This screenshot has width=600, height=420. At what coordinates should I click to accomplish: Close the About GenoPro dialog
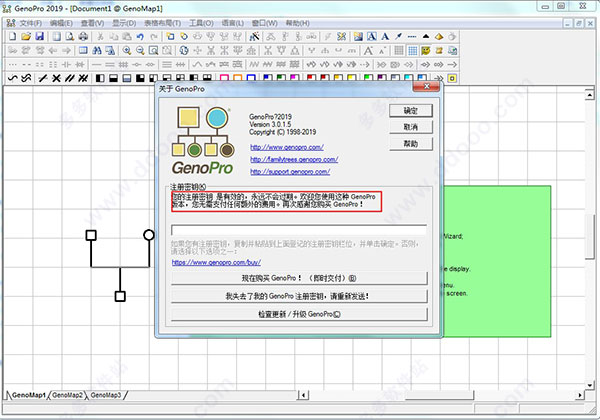tap(426, 86)
